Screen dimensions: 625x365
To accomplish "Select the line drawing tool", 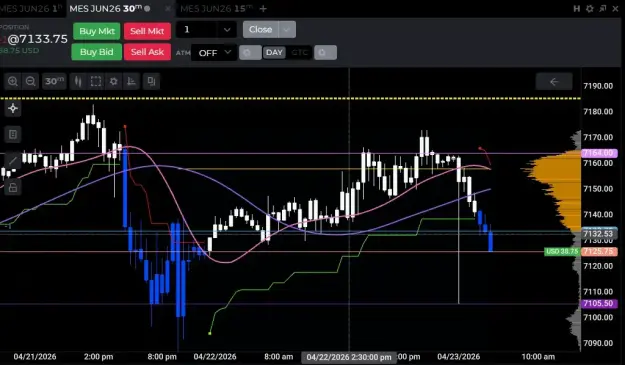I will 13,161.
